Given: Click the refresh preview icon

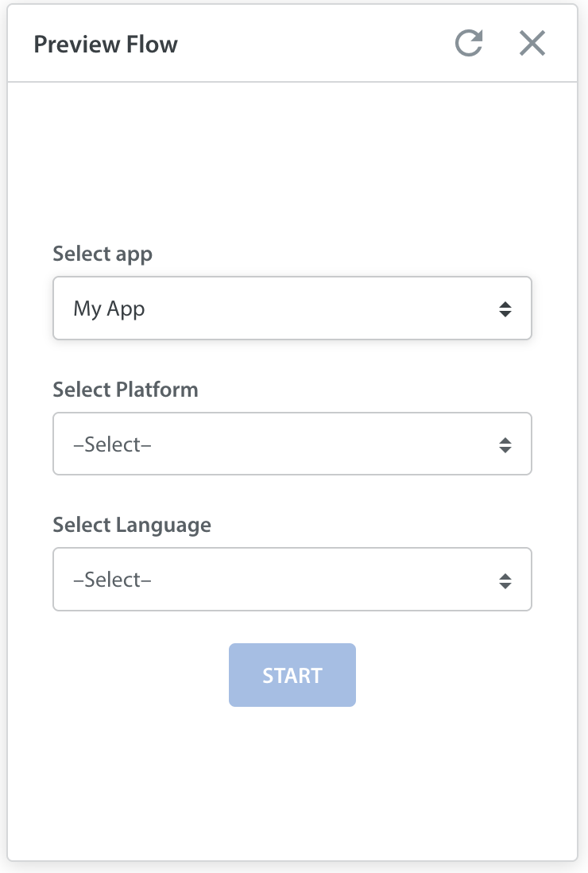Looking at the screenshot, I should click(468, 43).
